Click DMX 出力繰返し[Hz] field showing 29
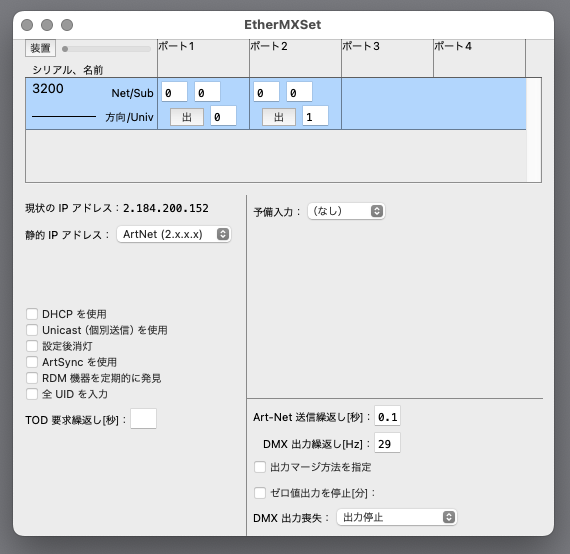Viewport: 570px width, 554px height. (388, 443)
